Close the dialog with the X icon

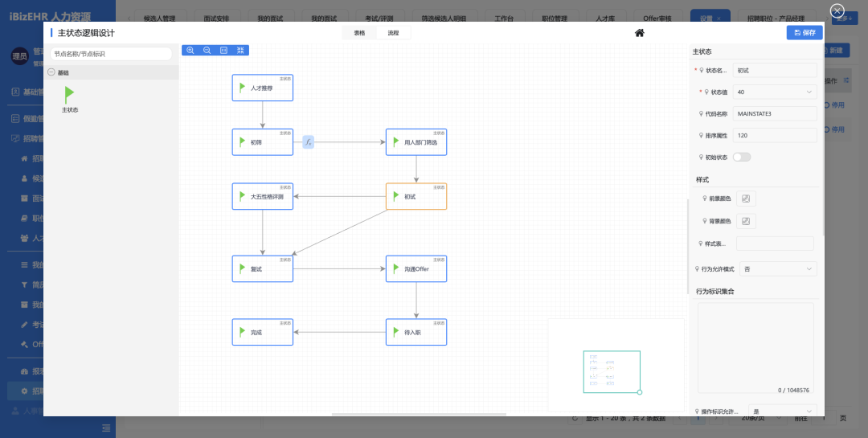837,10
